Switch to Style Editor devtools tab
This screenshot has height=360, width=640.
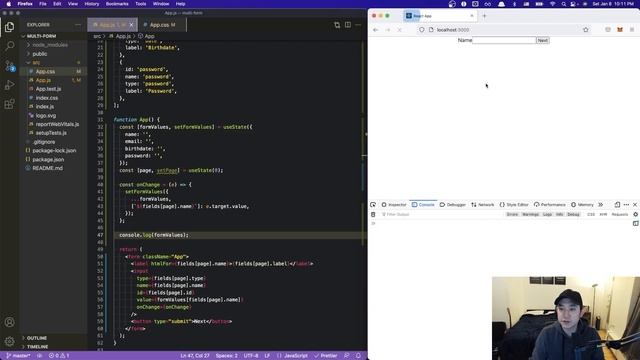514,204
